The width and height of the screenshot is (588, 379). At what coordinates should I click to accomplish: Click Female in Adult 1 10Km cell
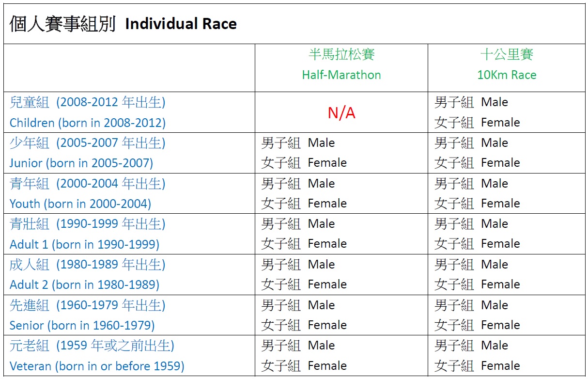click(x=500, y=244)
